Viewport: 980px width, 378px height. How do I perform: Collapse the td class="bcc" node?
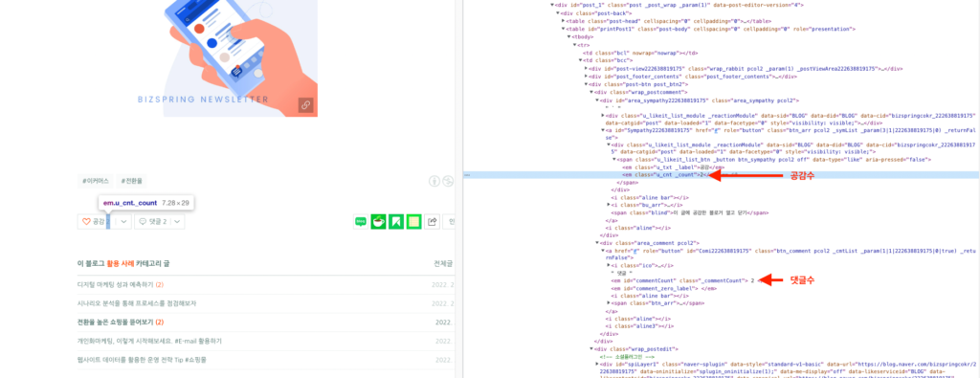[x=581, y=60]
